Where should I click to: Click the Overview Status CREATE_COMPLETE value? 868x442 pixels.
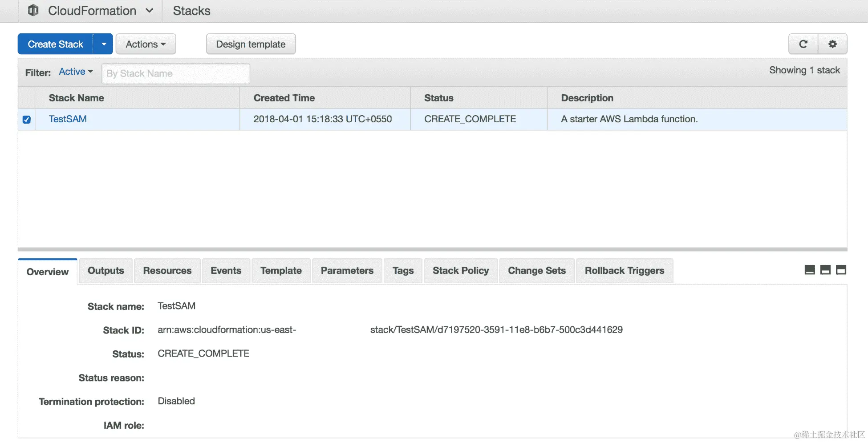tap(203, 354)
